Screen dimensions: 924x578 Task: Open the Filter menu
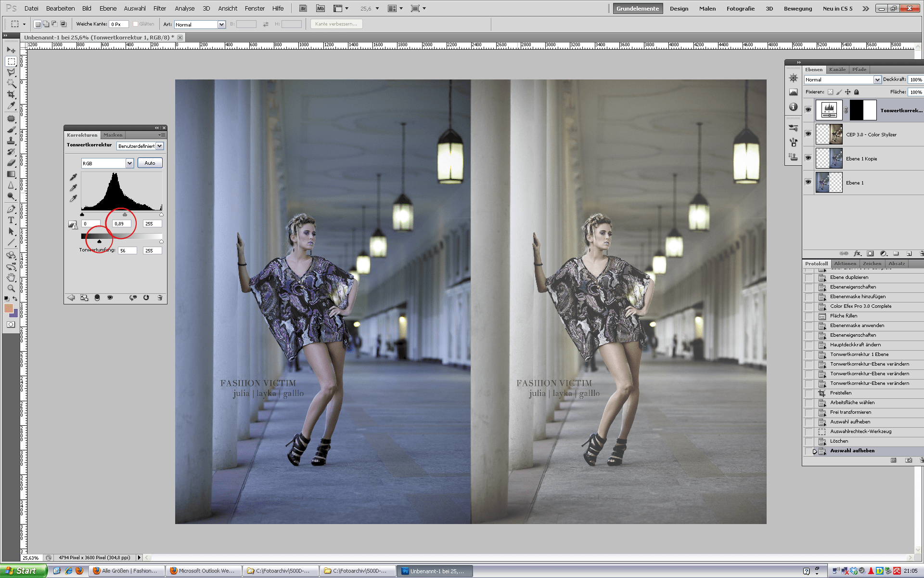[159, 8]
